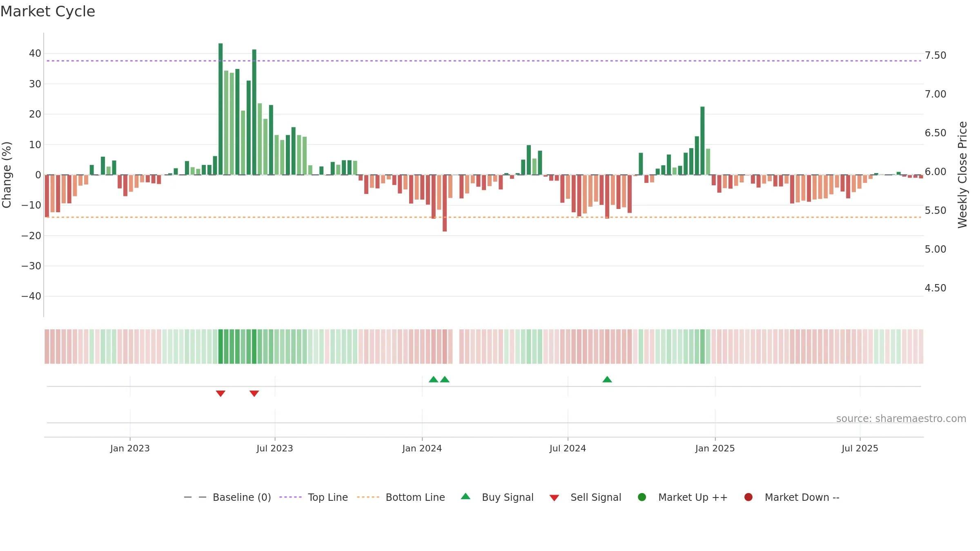Toggle the Market Up ++ legend label
The height and width of the screenshot is (551, 980).
pyautogui.click(x=693, y=497)
